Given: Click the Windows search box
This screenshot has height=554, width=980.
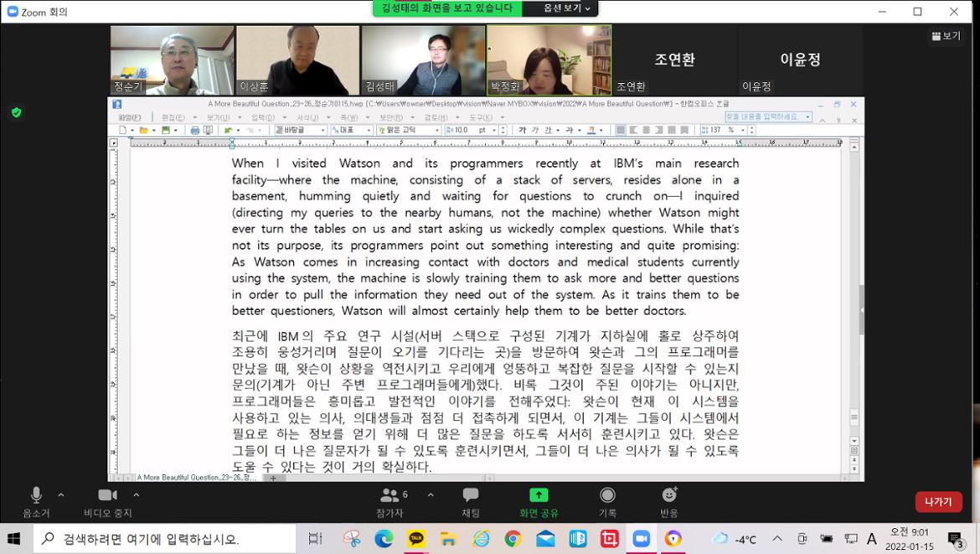Looking at the screenshot, I should click(165, 539).
